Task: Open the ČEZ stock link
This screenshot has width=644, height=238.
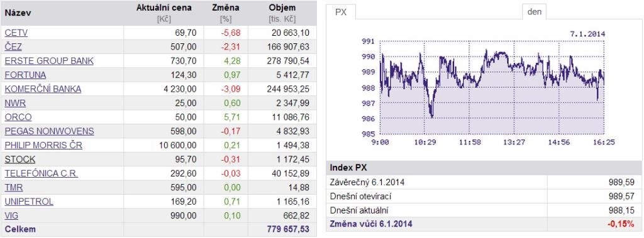Action: (13, 46)
